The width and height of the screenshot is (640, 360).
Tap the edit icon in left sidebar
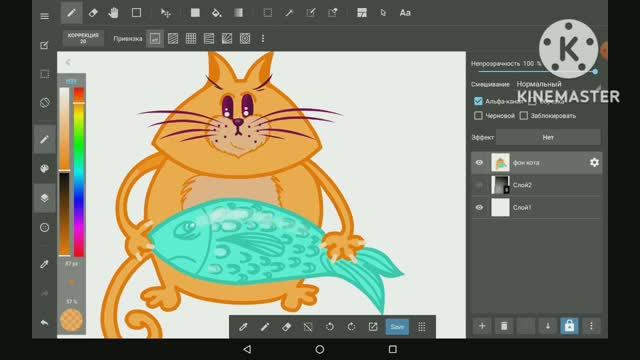(44, 45)
